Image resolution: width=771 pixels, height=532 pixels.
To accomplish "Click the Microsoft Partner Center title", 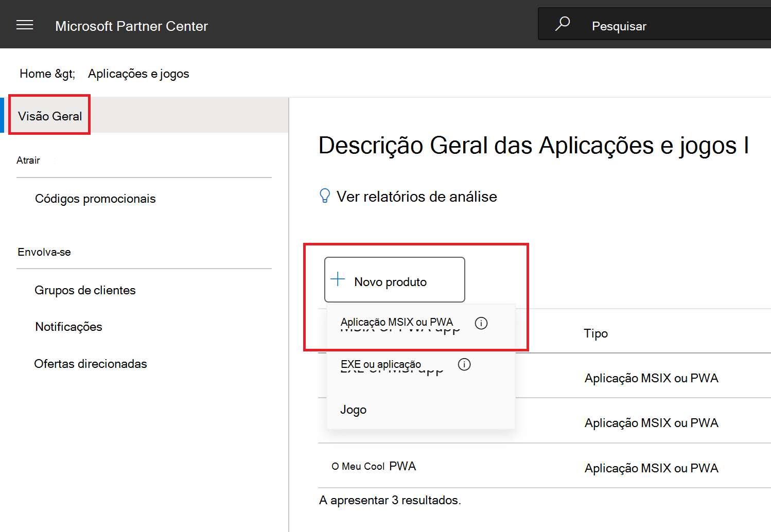I will click(x=132, y=26).
